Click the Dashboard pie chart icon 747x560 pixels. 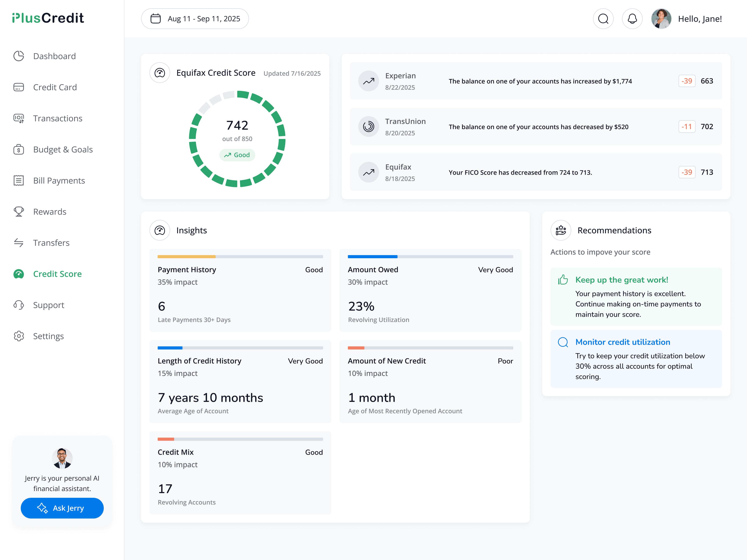click(18, 56)
